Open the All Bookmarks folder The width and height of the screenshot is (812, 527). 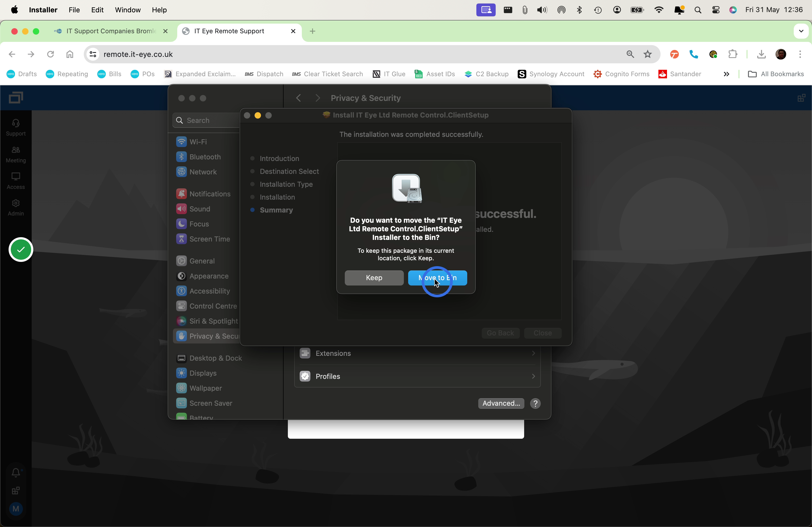[x=775, y=74]
